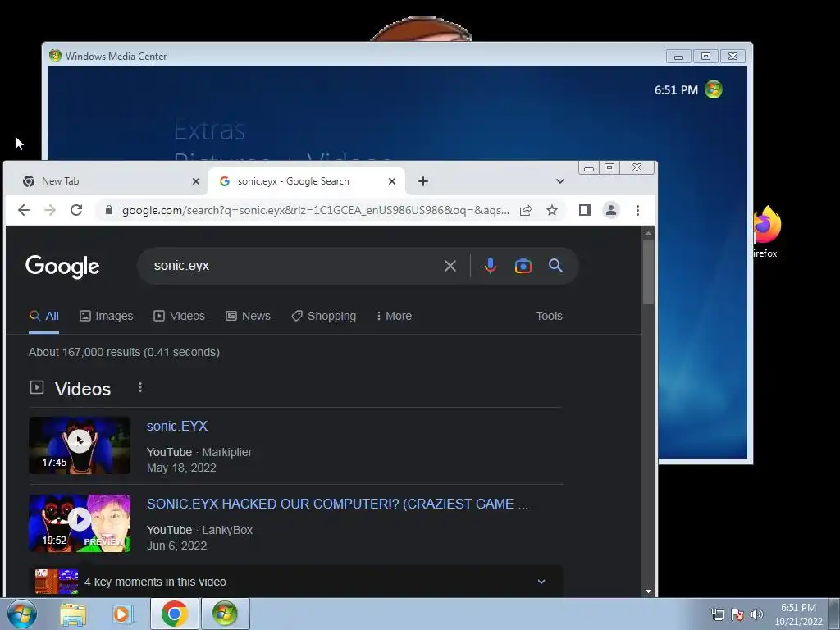Switch to Videos results tab

179,316
